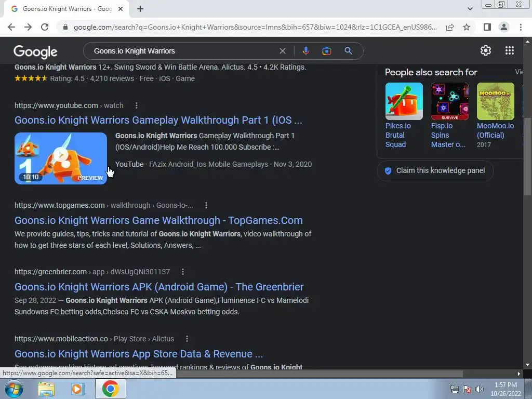Screen dimensions: 532x399
Task: Select the Pikes.io Brutal Squad thumbnail
Action: 404,101
